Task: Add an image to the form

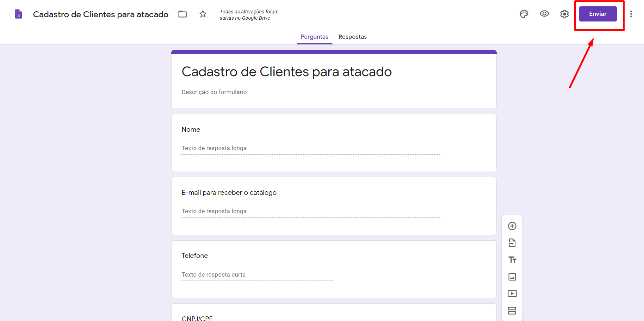Action: pyautogui.click(x=512, y=277)
